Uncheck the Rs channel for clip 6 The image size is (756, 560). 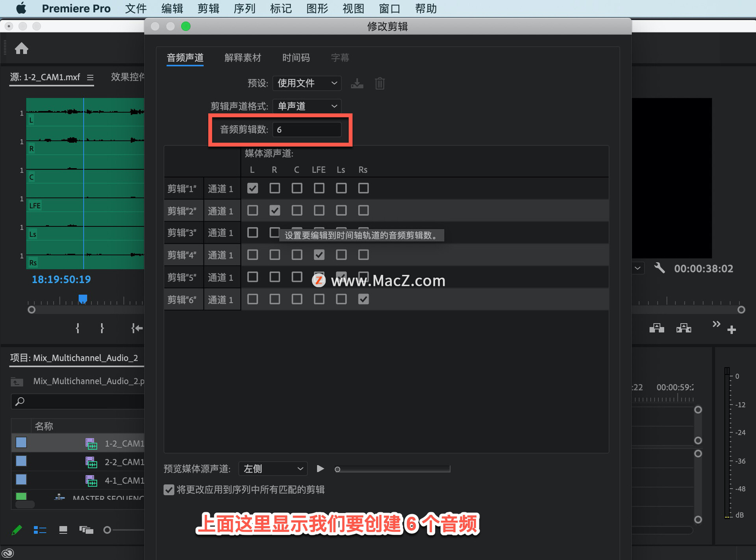[363, 299]
